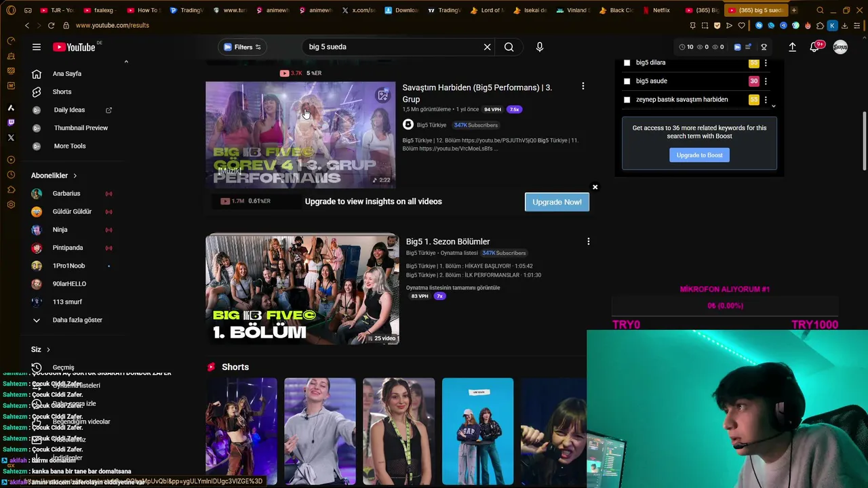
Task: Expand the Abonelikler section chevron
Action: coord(75,176)
